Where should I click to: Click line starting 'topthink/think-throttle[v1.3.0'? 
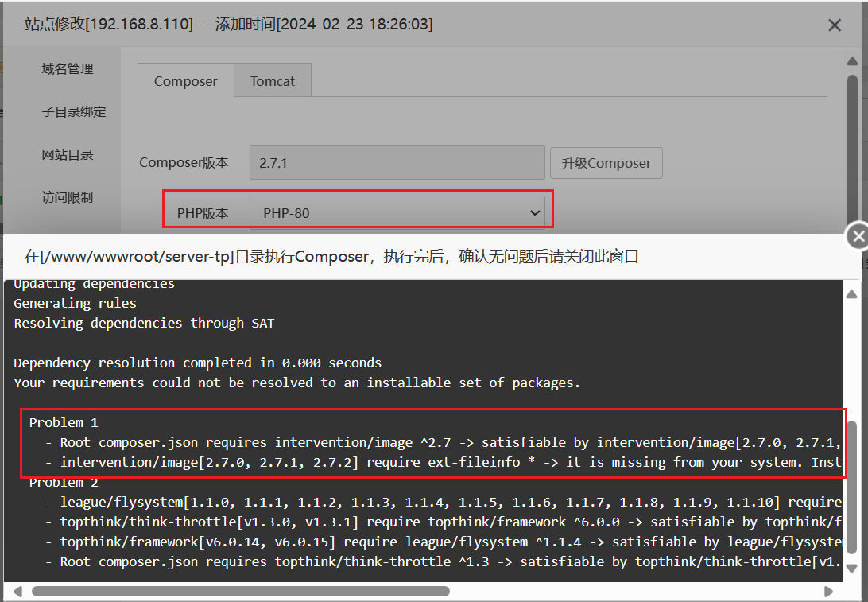coord(443,522)
